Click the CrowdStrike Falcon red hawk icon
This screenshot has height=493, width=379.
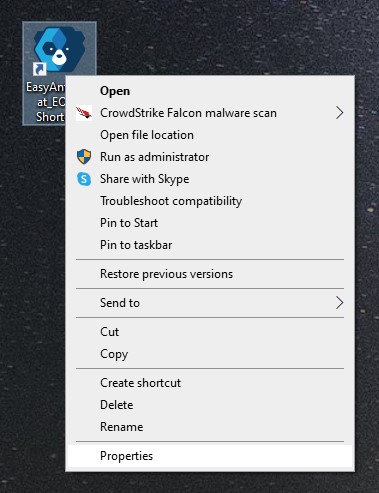84,113
